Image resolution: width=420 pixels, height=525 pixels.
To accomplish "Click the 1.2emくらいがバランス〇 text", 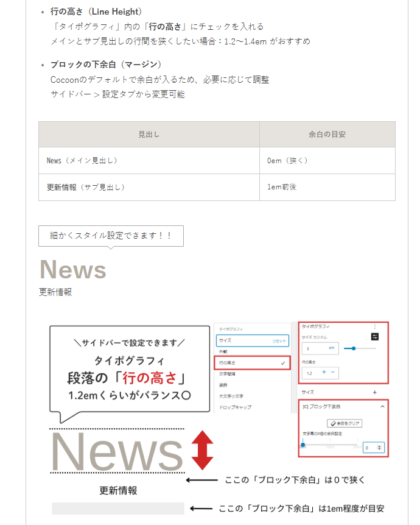I will (130, 395).
